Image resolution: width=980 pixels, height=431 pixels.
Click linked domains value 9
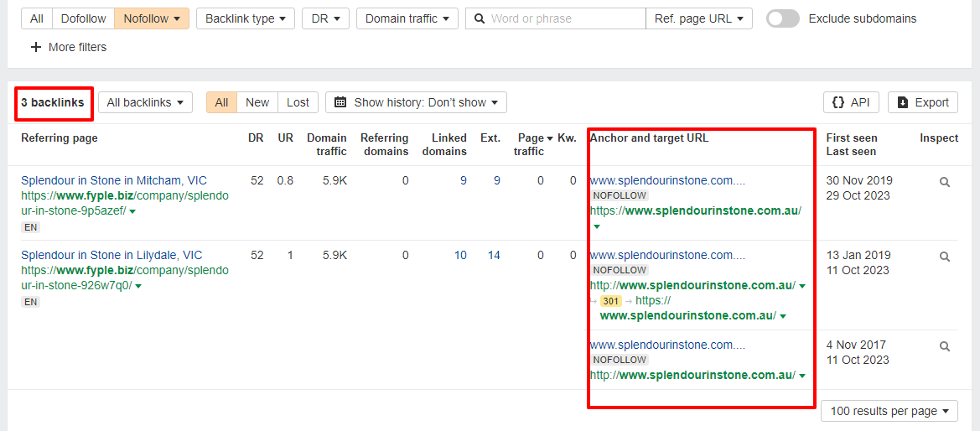pyautogui.click(x=463, y=181)
